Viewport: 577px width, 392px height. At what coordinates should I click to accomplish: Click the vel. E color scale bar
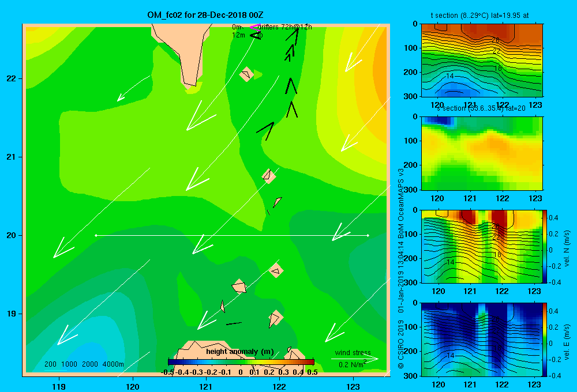coord(545,340)
